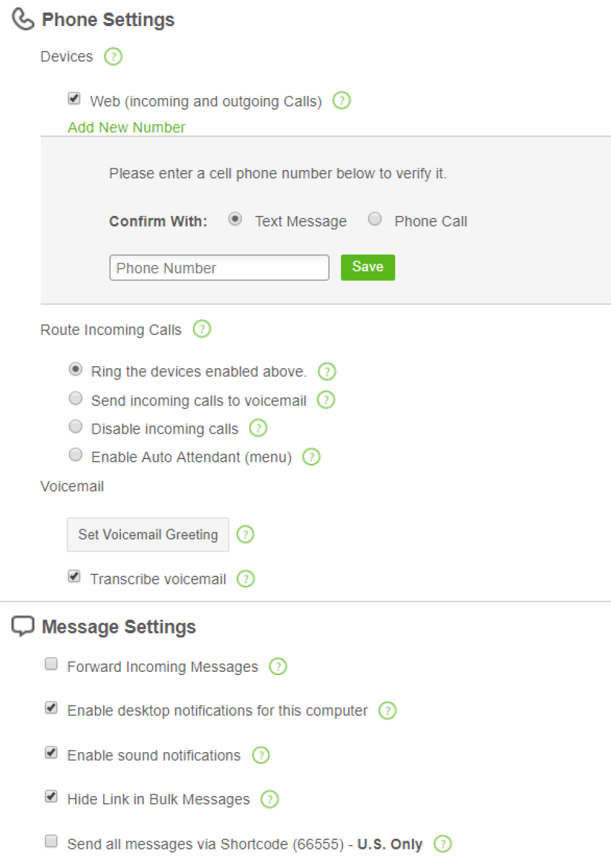This screenshot has height=868, width=611.
Task: Open help for Transcribe voicemail
Action: point(246,579)
